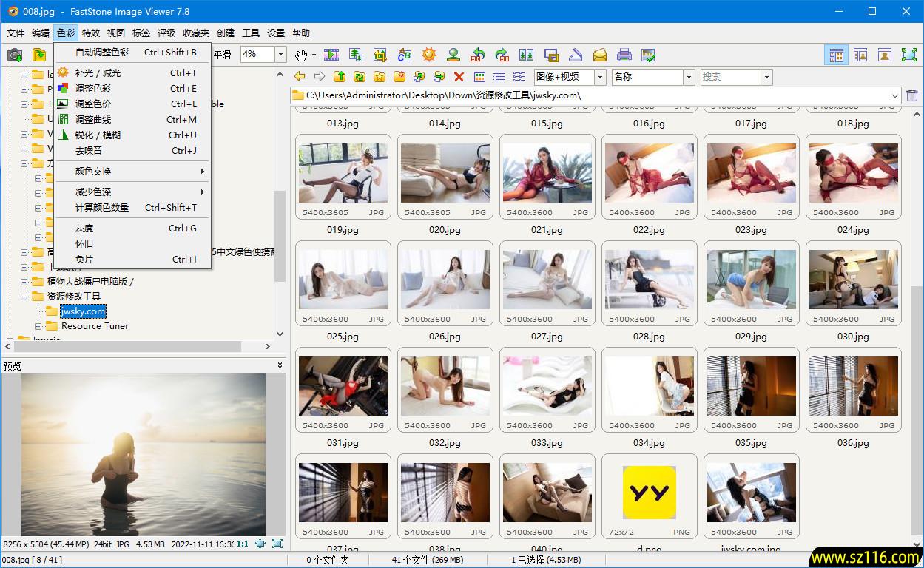Open the 工具 menu

tap(249, 33)
